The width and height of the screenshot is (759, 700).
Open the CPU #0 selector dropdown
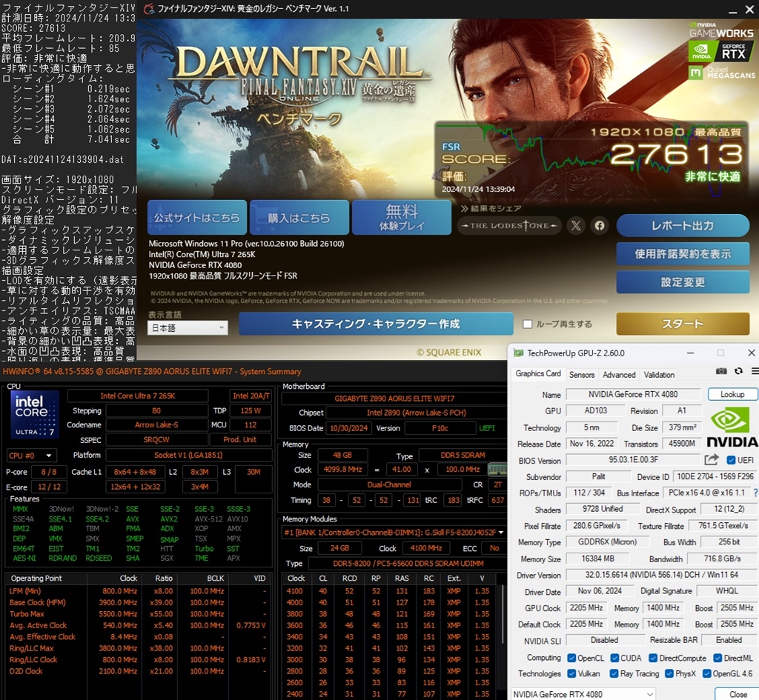pyautogui.click(x=30, y=456)
